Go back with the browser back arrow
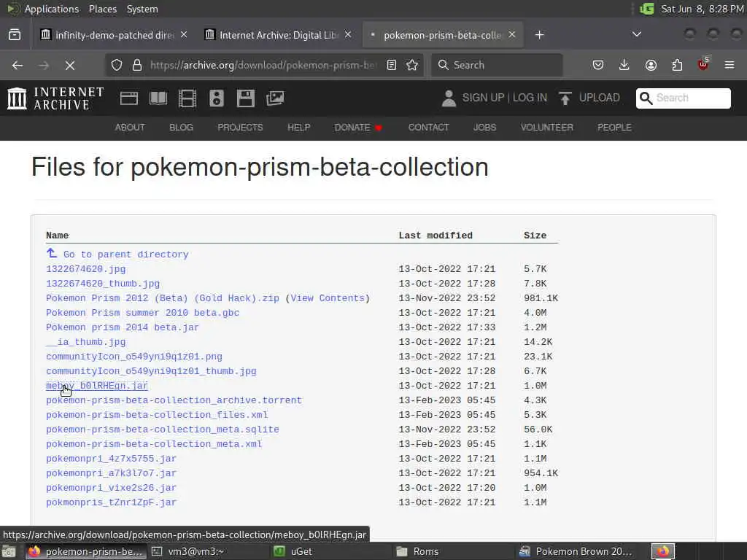Viewport: 747px width, 560px height. [18, 65]
